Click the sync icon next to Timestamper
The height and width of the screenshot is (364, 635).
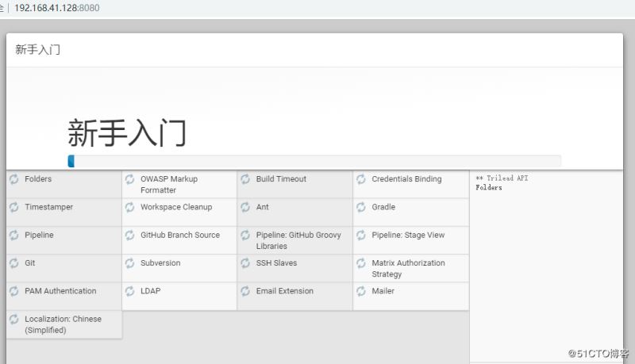coord(14,207)
